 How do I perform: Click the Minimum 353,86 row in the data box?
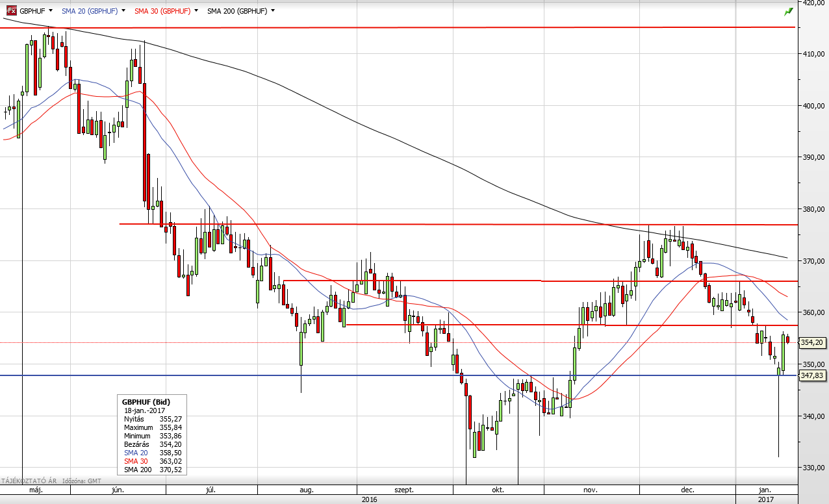tap(152, 436)
